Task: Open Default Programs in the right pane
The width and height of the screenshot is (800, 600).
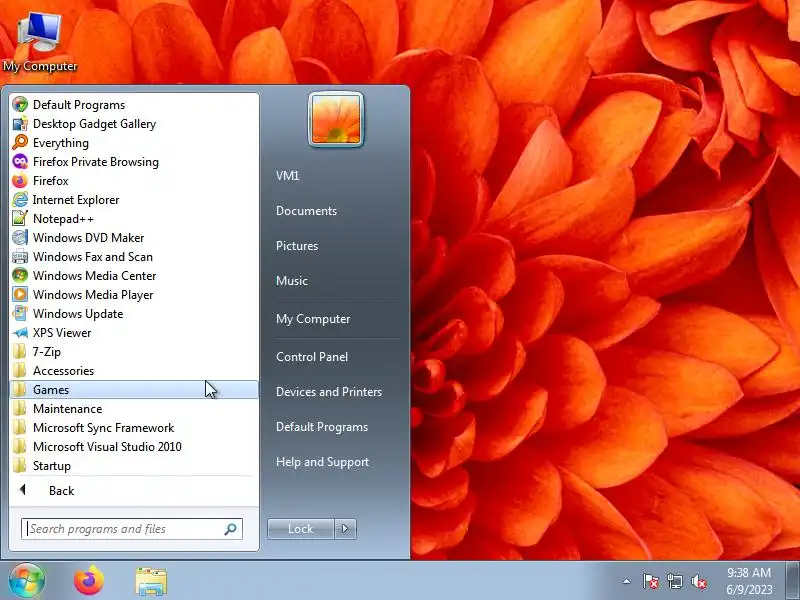Action: (x=322, y=427)
